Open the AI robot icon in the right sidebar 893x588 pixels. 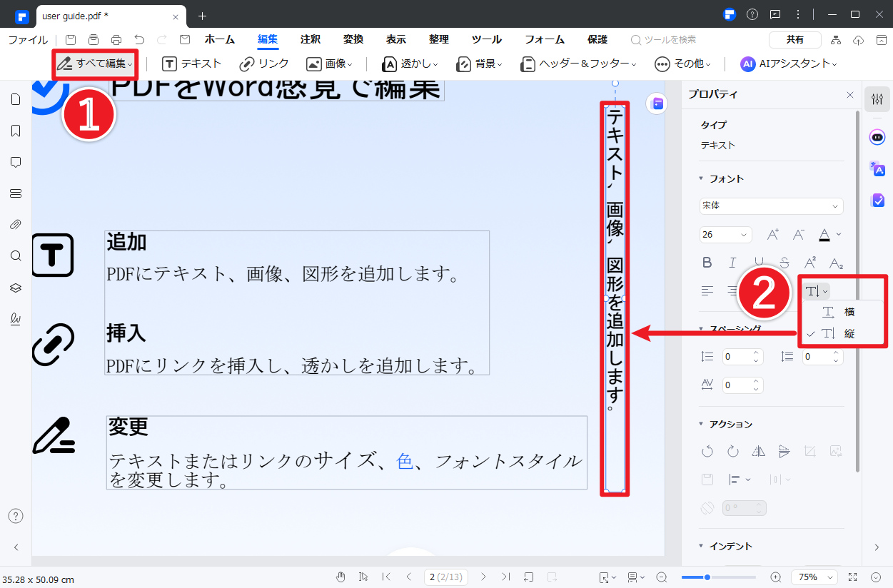tap(877, 137)
